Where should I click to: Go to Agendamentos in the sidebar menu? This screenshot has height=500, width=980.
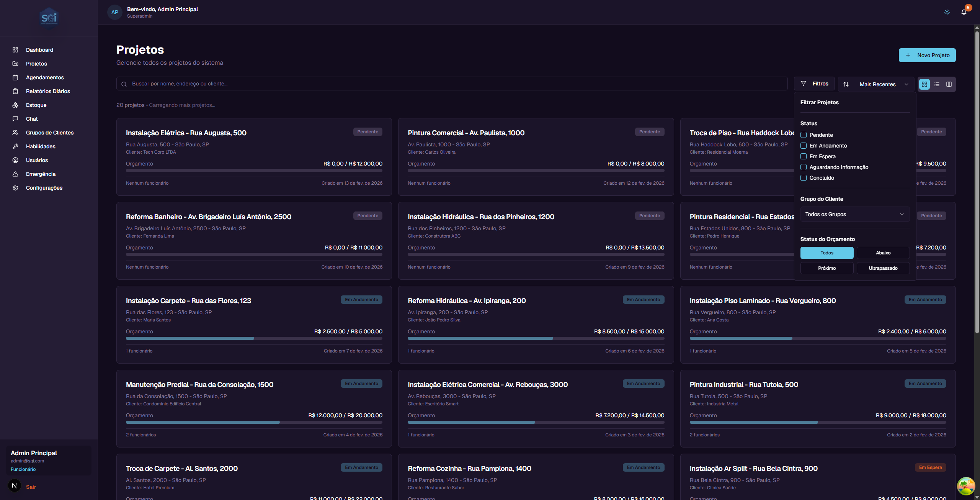pos(45,77)
